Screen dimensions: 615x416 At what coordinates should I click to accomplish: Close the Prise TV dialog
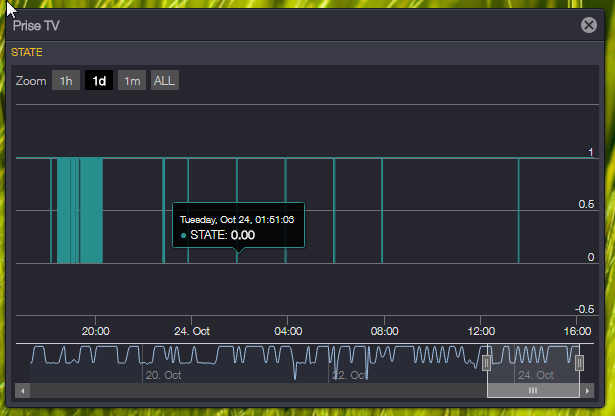pos(589,25)
